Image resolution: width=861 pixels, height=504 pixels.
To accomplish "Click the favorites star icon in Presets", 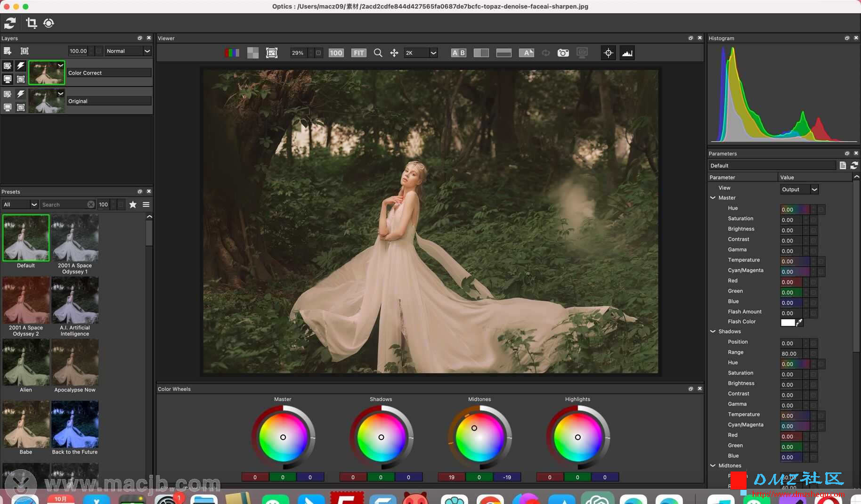I will pos(133,204).
